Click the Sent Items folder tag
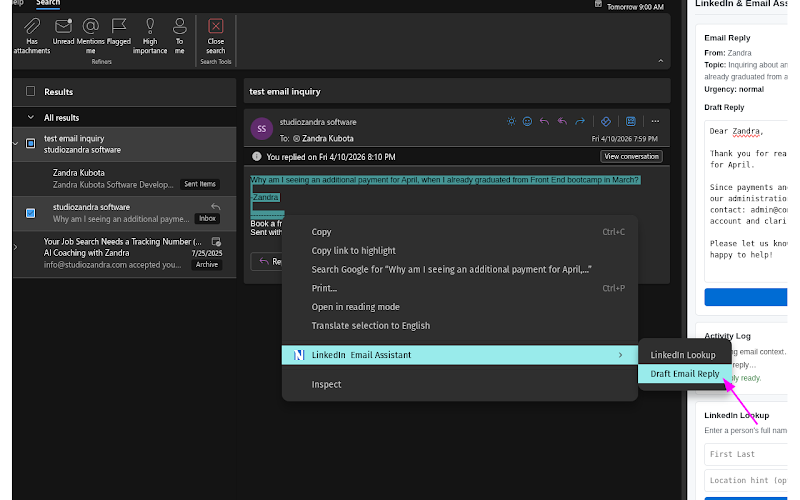This screenshot has width=800, height=500. click(x=199, y=184)
